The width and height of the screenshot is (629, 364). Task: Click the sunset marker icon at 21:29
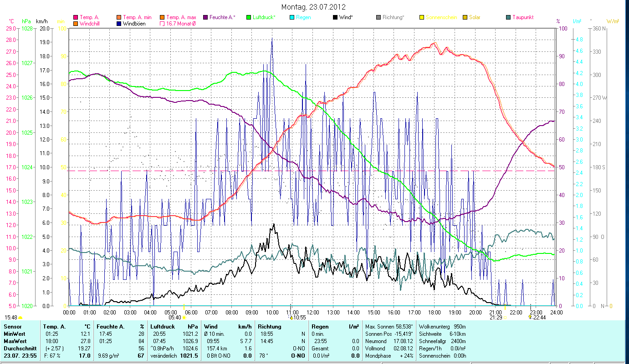[505, 318]
